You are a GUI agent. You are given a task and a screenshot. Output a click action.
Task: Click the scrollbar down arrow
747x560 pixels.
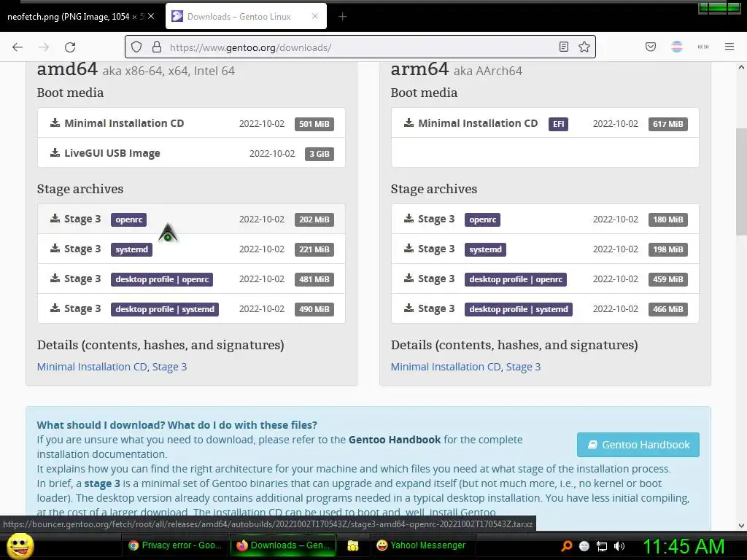tap(741, 526)
